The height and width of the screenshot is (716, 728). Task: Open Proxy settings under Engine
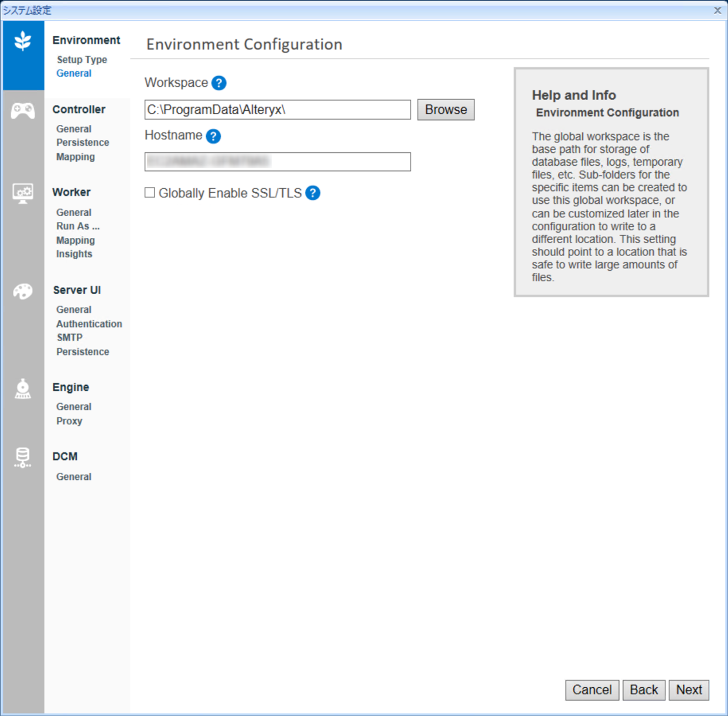pyautogui.click(x=69, y=421)
